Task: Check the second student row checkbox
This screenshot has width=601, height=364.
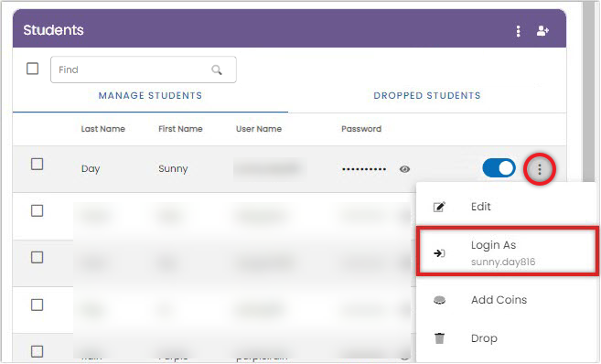Action: click(x=37, y=210)
